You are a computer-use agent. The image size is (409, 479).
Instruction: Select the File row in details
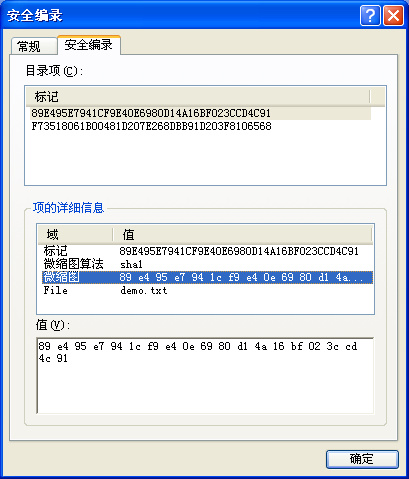pyautogui.click(x=207, y=290)
